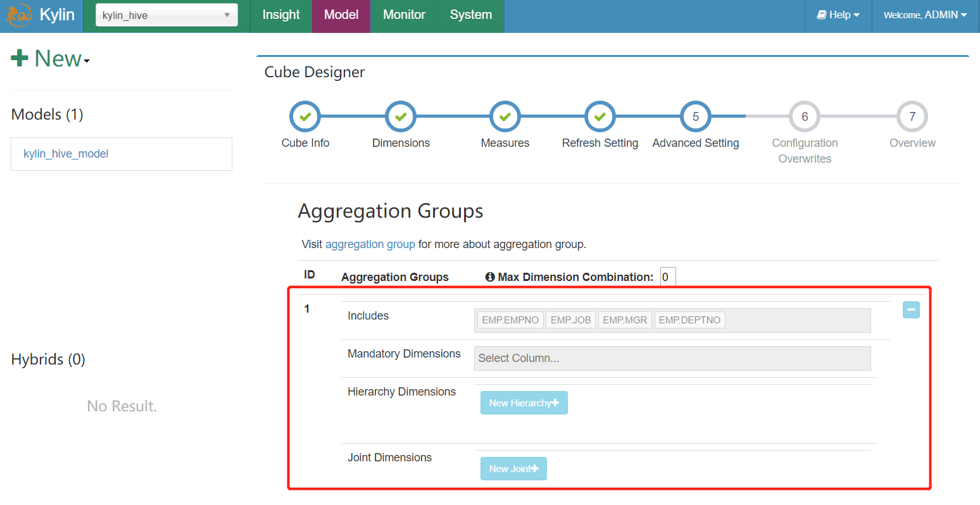Click the Hybrids (0) heading
The image size is (980, 505).
48,359
